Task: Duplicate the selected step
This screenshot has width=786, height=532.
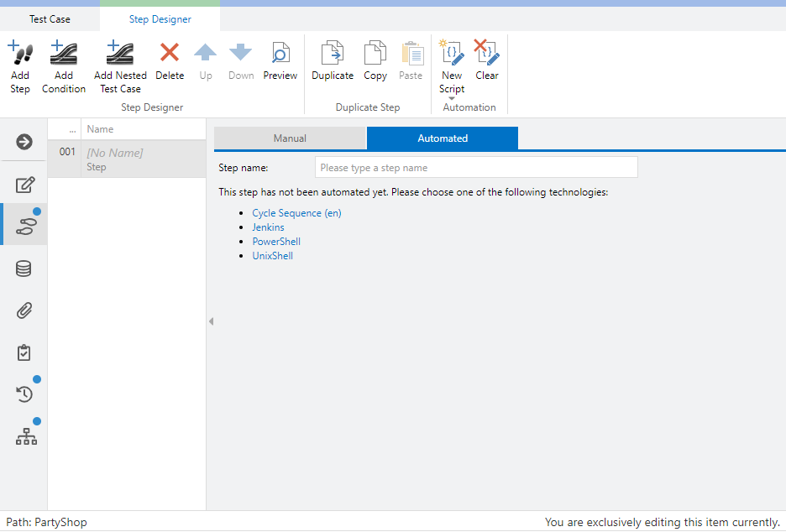Action: 333,55
